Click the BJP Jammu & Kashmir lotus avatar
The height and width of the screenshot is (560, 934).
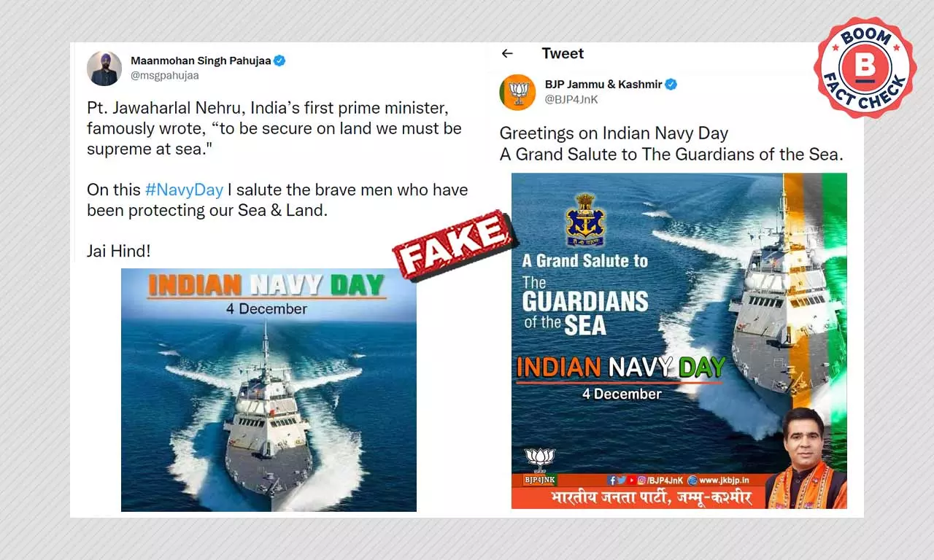(517, 92)
